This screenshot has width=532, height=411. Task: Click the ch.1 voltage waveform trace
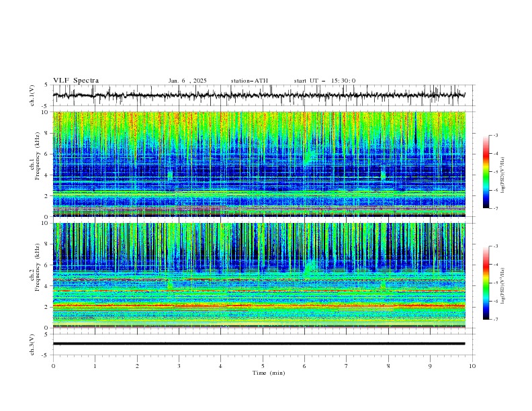click(259, 95)
